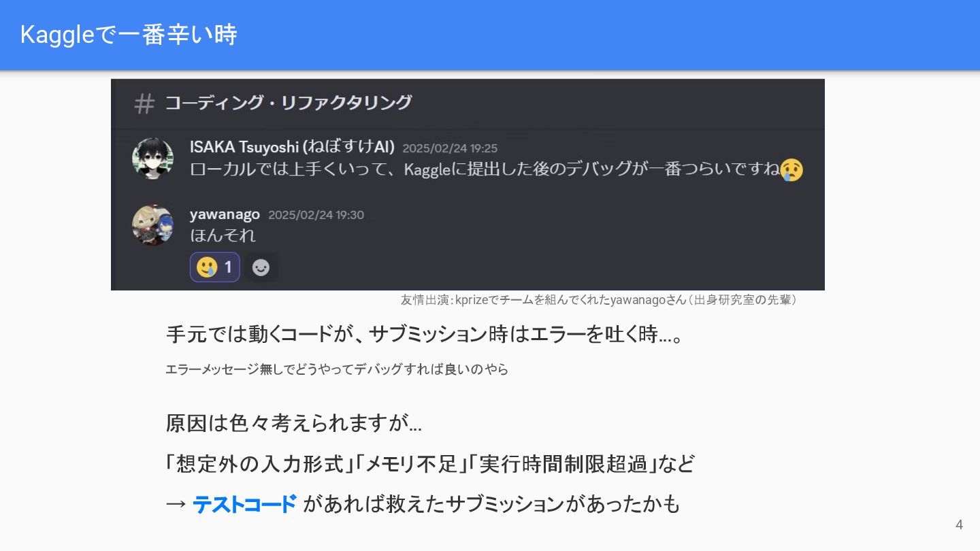Click the 2025/02/24 19:30 timestamp
The image size is (980, 551).
pyautogui.click(x=316, y=215)
